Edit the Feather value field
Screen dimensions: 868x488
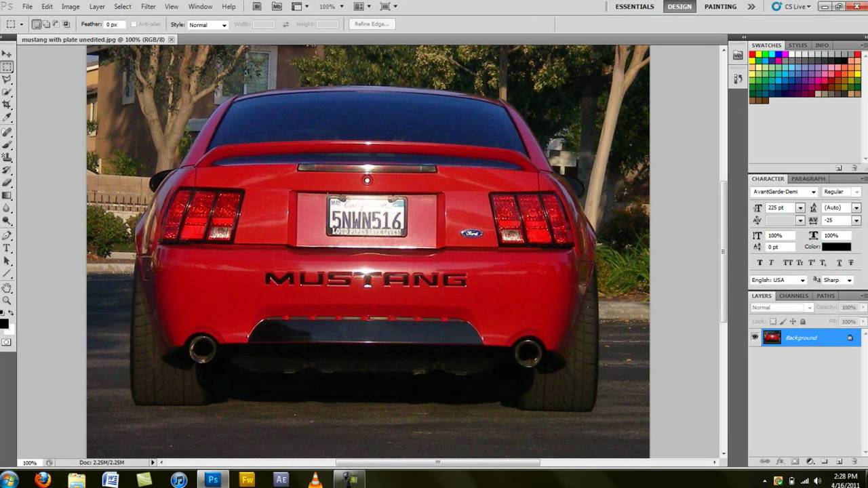[115, 24]
